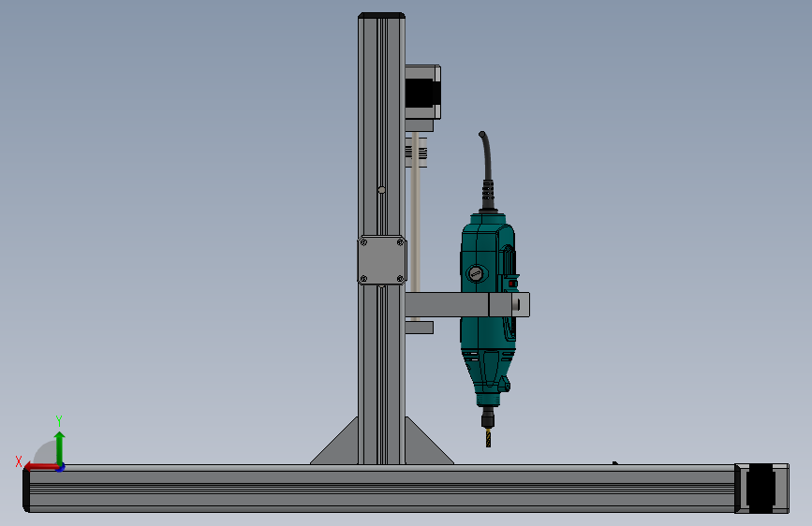Select the shaft coupler below the top motor
Viewport: 812px width, 526px height.
(x=416, y=153)
